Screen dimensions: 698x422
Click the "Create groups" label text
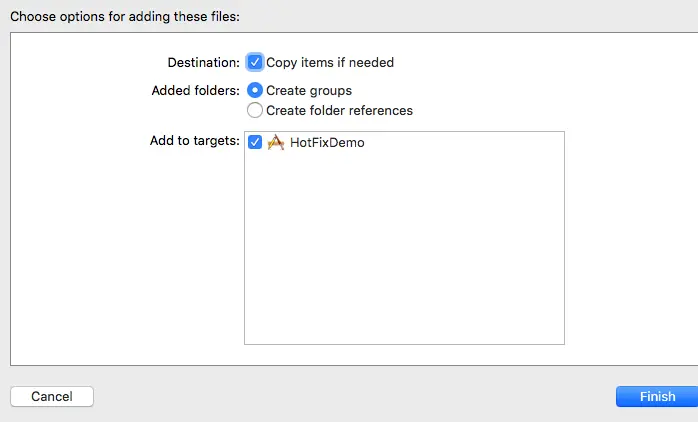pos(309,90)
